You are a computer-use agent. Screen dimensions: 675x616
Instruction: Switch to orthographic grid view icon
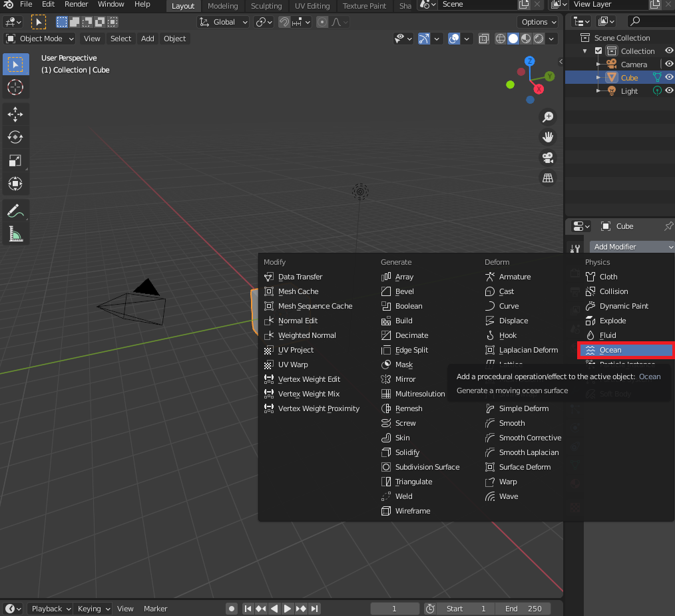coord(548,178)
